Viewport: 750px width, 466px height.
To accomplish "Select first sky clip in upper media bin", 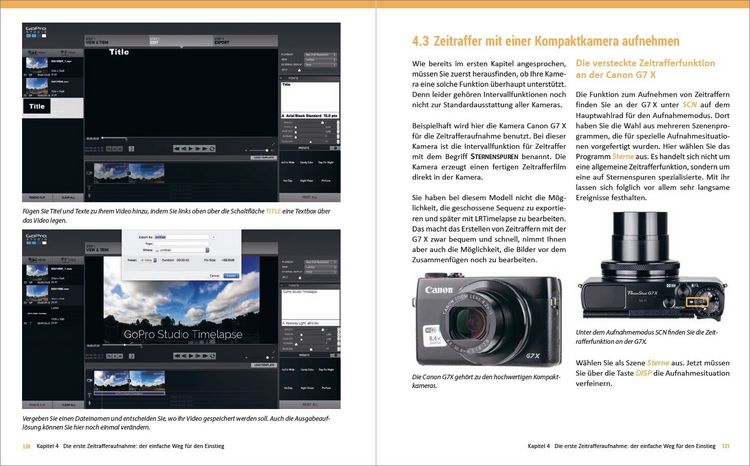I will click(53, 67).
